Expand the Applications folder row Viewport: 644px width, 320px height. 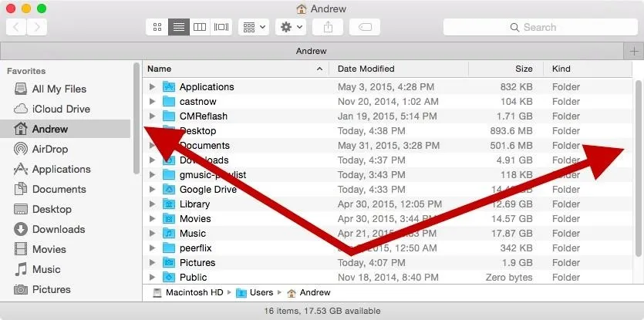[153, 86]
